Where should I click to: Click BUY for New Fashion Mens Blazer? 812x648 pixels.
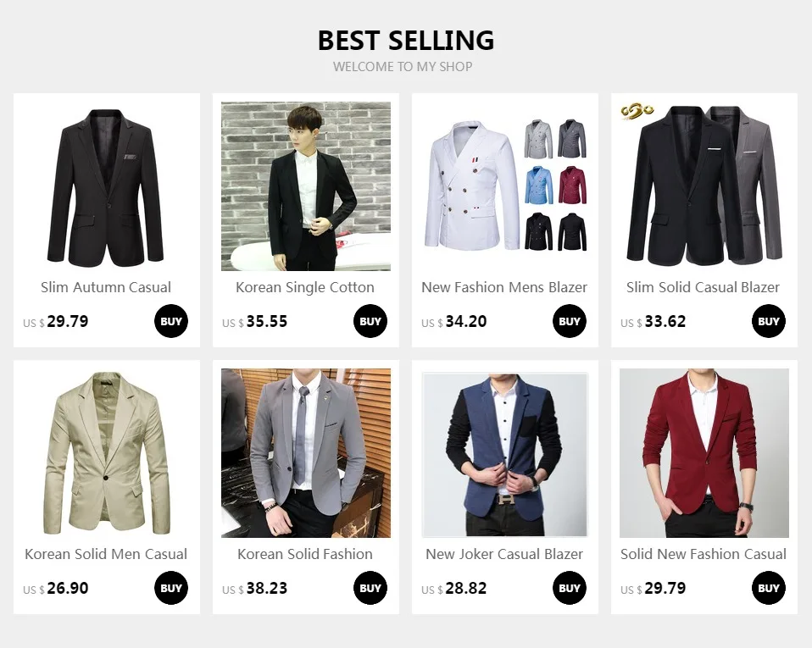(x=569, y=321)
